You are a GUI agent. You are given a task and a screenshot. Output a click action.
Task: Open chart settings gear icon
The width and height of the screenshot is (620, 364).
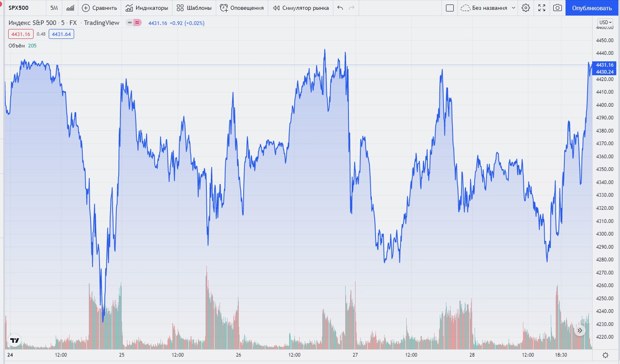pos(526,8)
